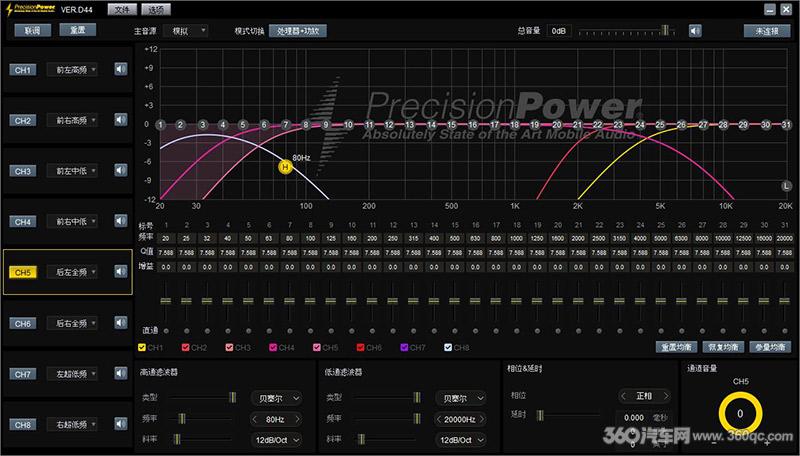Mute the CH8 channel speaker icon
This screenshot has width=800, height=456.
click(120, 424)
